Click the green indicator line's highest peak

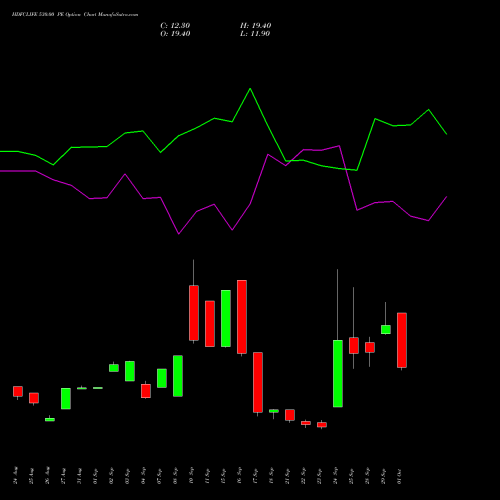click(250, 89)
